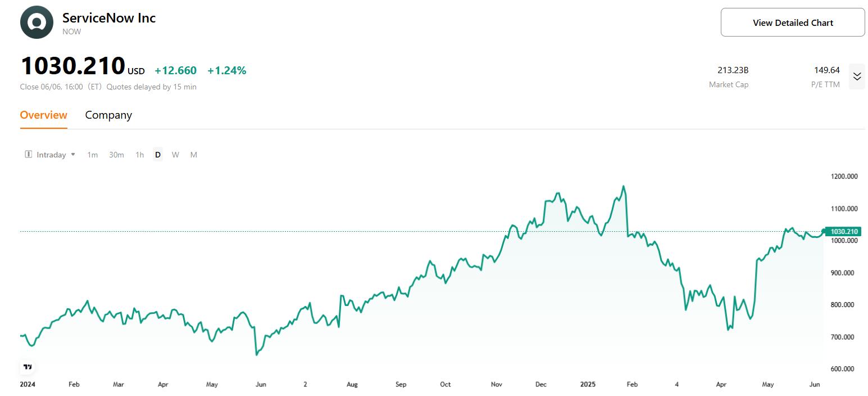This screenshot has width=868, height=396.
Task: Select the 1m interval
Action: 93,155
